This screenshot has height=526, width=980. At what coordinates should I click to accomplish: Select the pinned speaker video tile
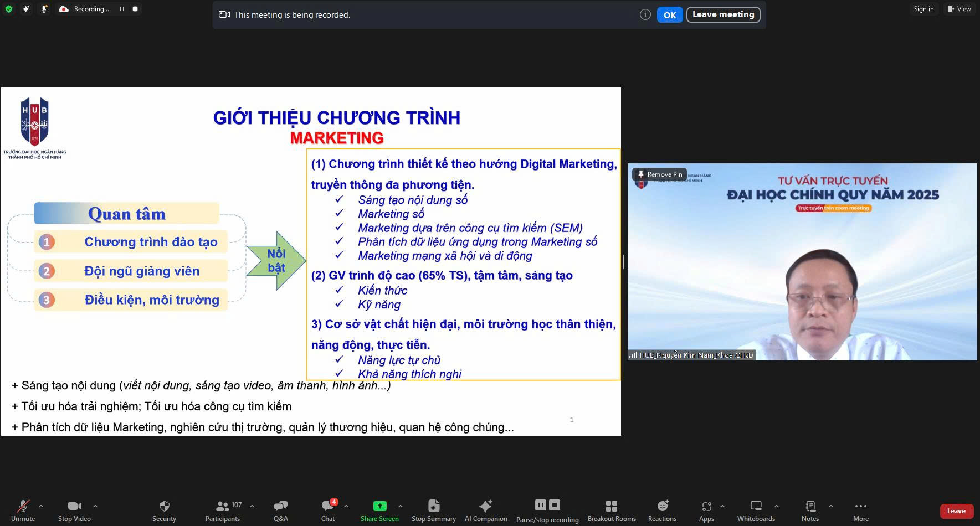pyautogui.click(x=802, y=262)
